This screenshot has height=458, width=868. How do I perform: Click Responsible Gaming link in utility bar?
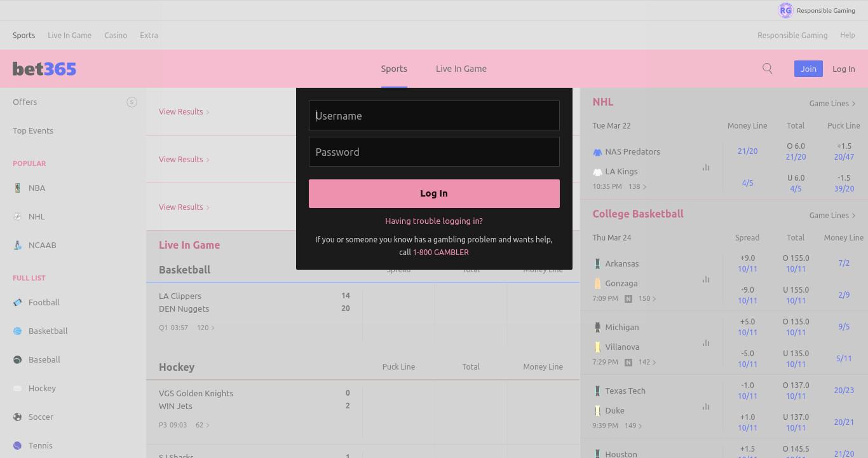(792, 35)
